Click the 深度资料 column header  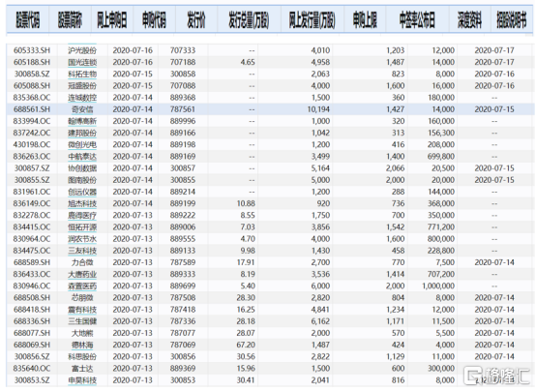point(469,20)
